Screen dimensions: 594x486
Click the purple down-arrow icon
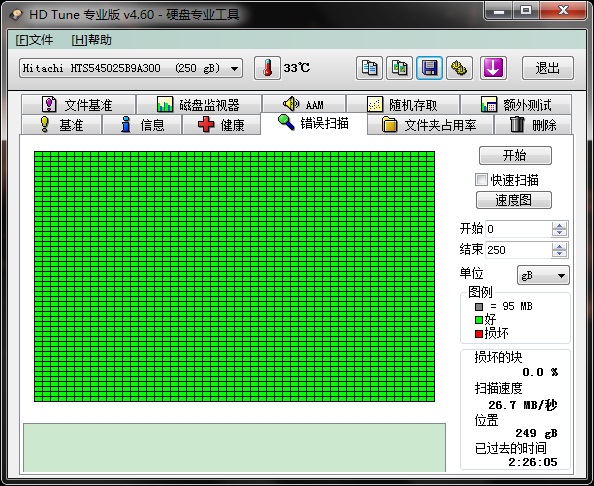tap(493, 68)
